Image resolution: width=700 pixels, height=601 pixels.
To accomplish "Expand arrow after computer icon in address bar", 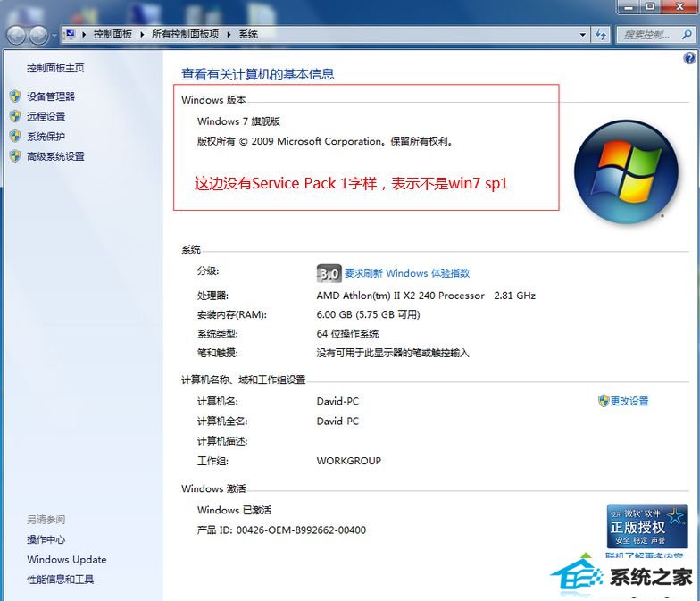I will (x=84, y=34).
